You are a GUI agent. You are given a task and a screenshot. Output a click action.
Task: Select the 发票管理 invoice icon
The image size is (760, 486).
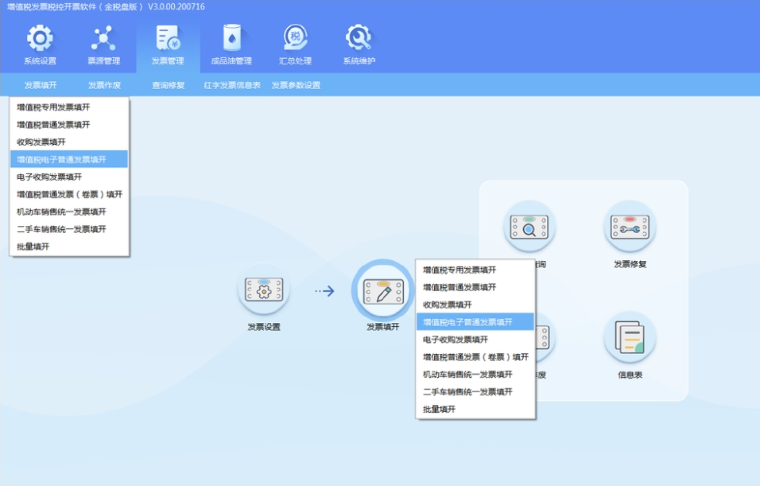[168, 39]
